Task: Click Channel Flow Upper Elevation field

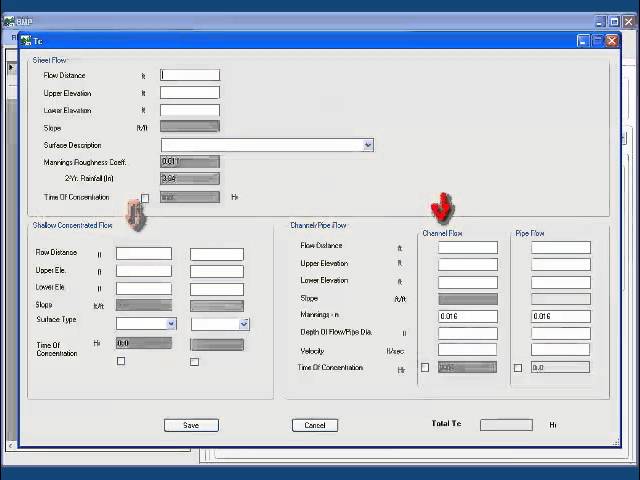Action: point(468,264)
